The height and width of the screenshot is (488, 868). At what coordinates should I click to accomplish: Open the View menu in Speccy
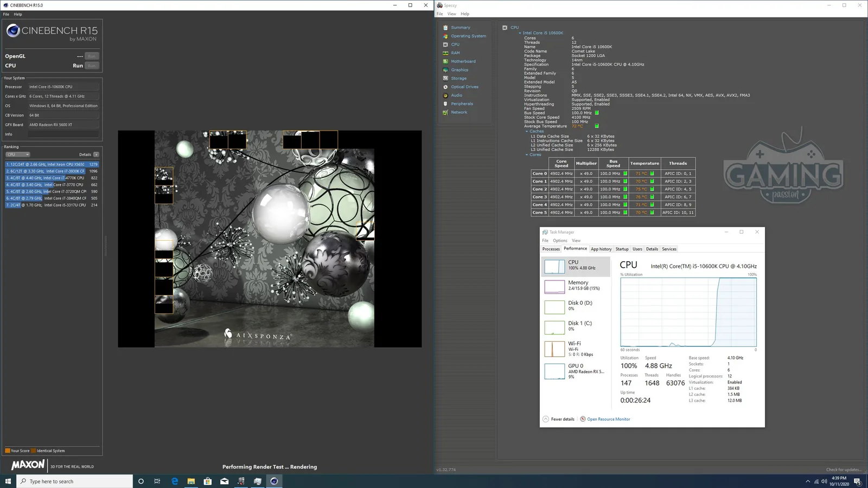coord(451,14)
